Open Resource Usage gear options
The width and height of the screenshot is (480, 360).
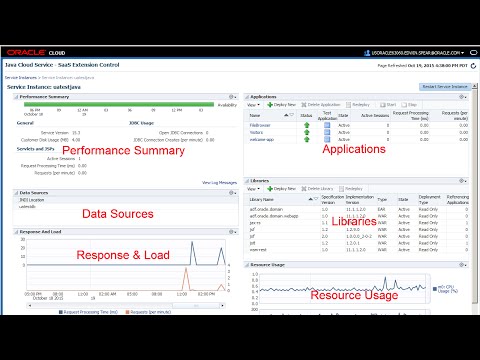coord(463,265)
